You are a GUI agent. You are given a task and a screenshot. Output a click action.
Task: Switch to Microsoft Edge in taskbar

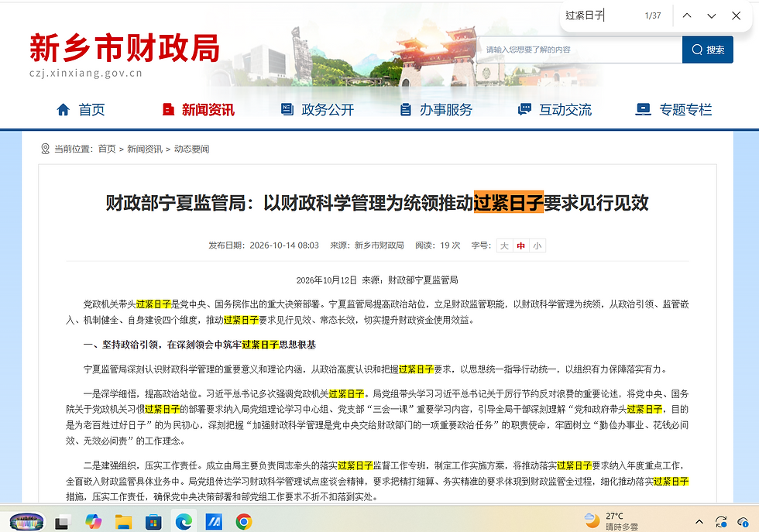pyautogui.click(x=184, y=522)
